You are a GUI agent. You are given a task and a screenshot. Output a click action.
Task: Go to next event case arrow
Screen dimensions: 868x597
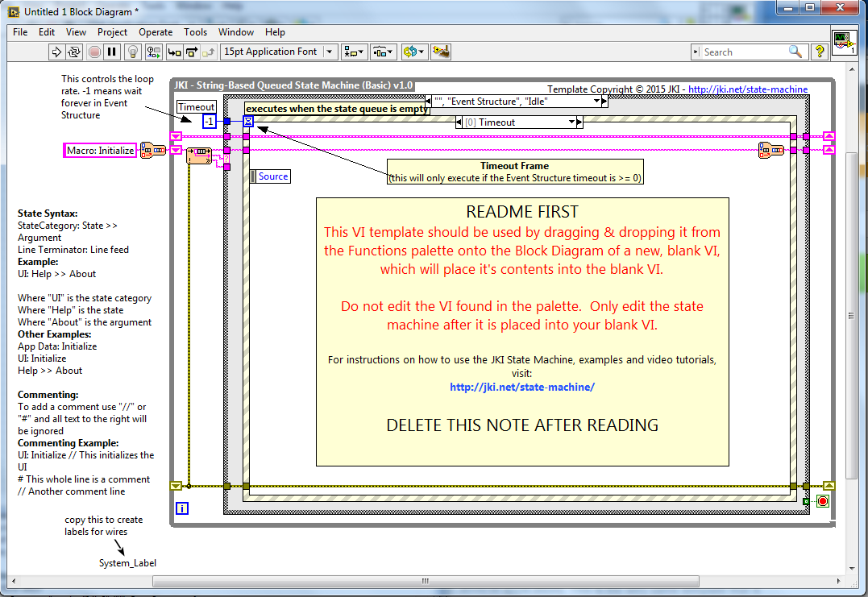[x=579, y=122]
